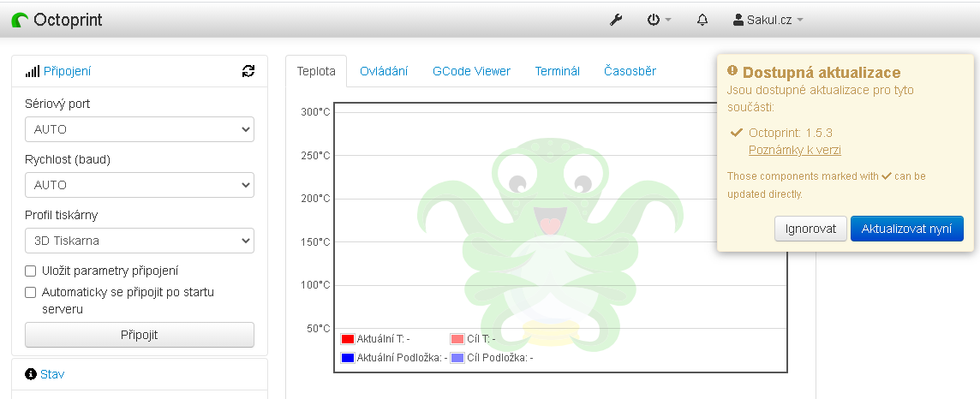Click the Připojit button
The height and width of the screenshot is (399, 980).
click(140, 335)
